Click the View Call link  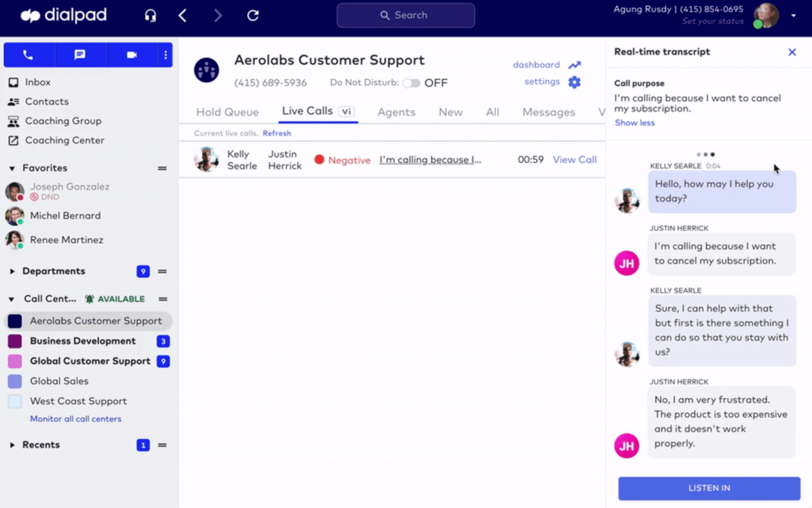(575, 160)
